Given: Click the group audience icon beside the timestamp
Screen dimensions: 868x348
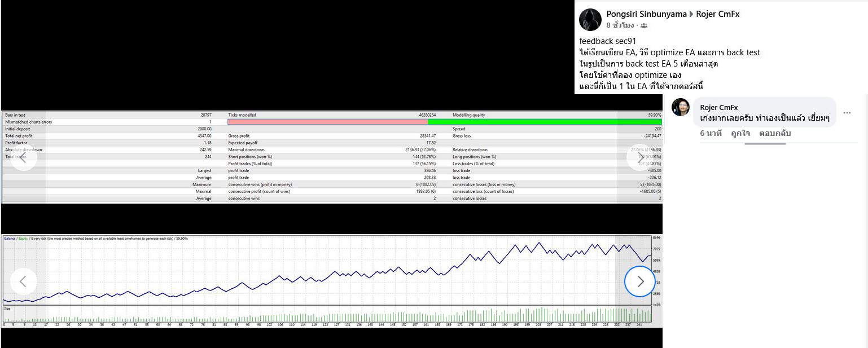Looking at the screenshot, I should 644,25.
